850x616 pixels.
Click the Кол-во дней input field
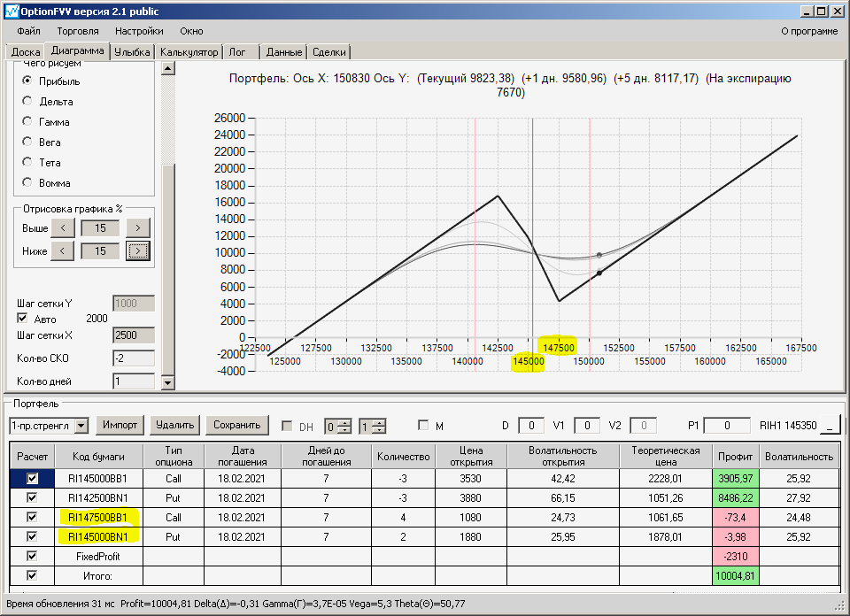click(x=134, y=381)
